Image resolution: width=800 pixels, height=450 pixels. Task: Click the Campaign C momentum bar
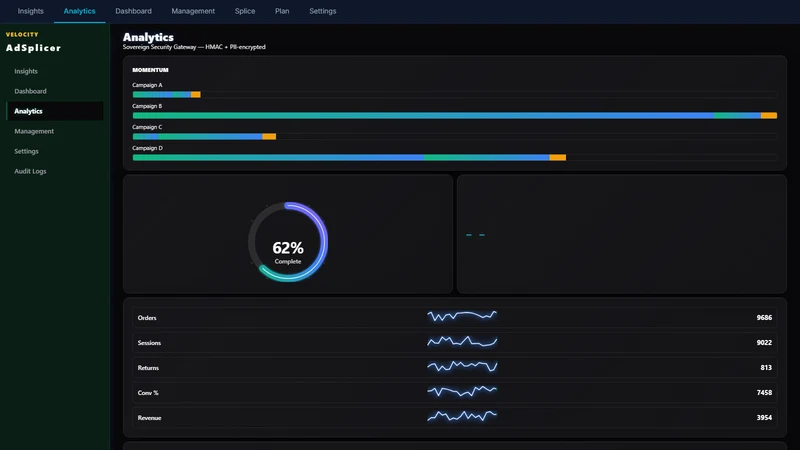pyautogui.click(x=455, y=137)
